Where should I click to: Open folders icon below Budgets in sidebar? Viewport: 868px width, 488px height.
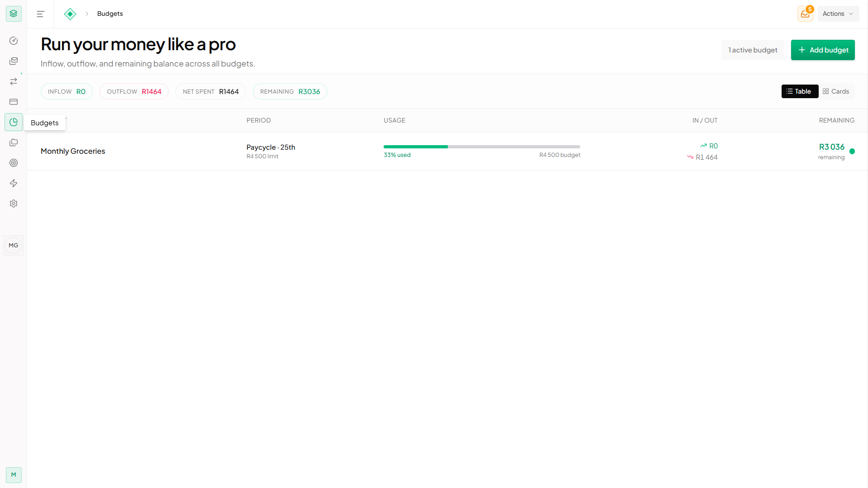click(x=13, y=142)
